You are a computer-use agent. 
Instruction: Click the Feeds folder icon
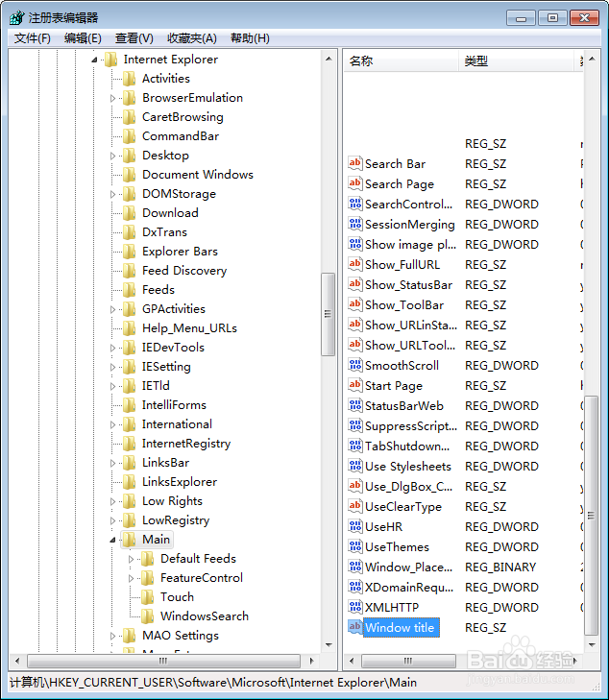[x=130, y=290]
